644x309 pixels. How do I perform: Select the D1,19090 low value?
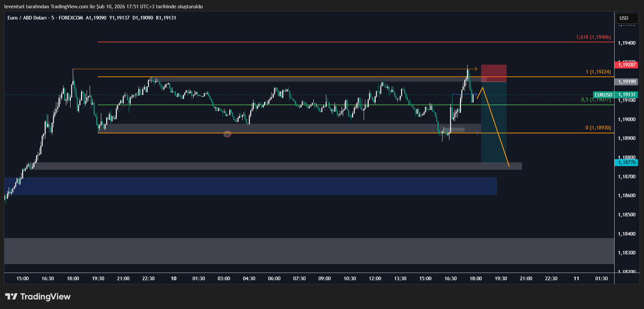coord(142,18)
